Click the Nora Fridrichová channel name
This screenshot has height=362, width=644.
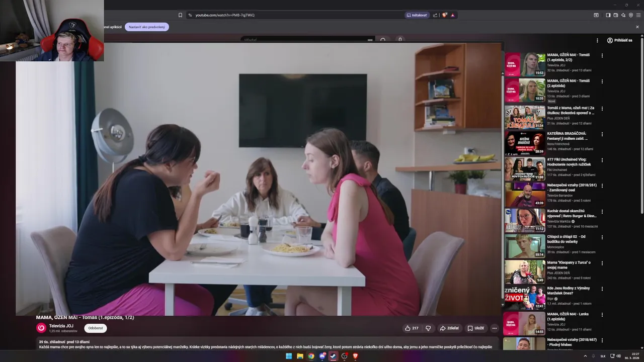tap(558, 144)
